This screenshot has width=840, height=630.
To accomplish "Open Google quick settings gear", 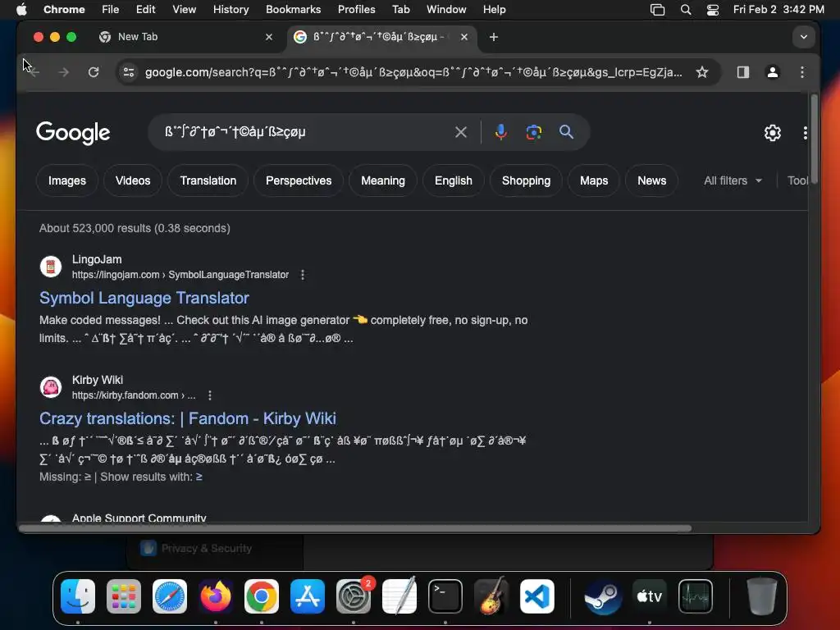I will pos(772,133).
